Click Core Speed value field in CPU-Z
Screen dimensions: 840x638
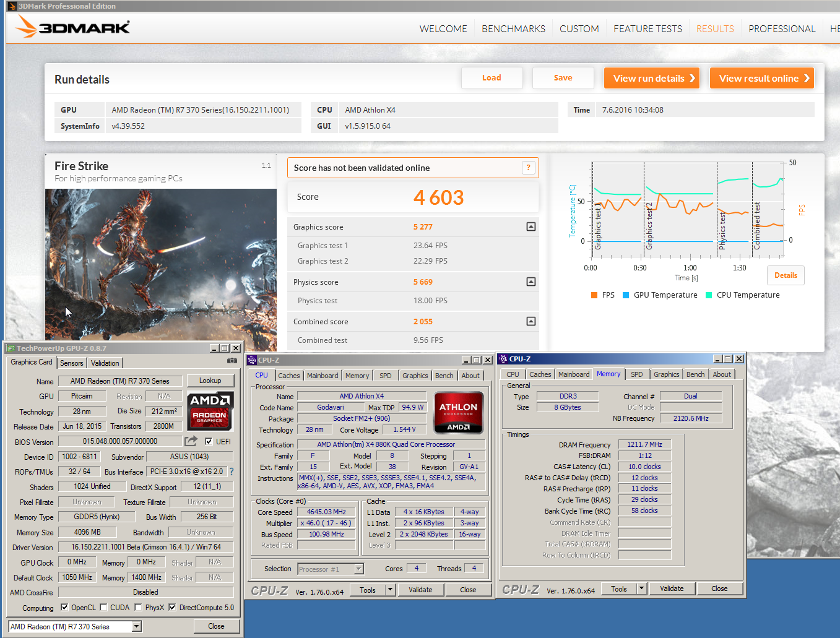pos(326,512)
